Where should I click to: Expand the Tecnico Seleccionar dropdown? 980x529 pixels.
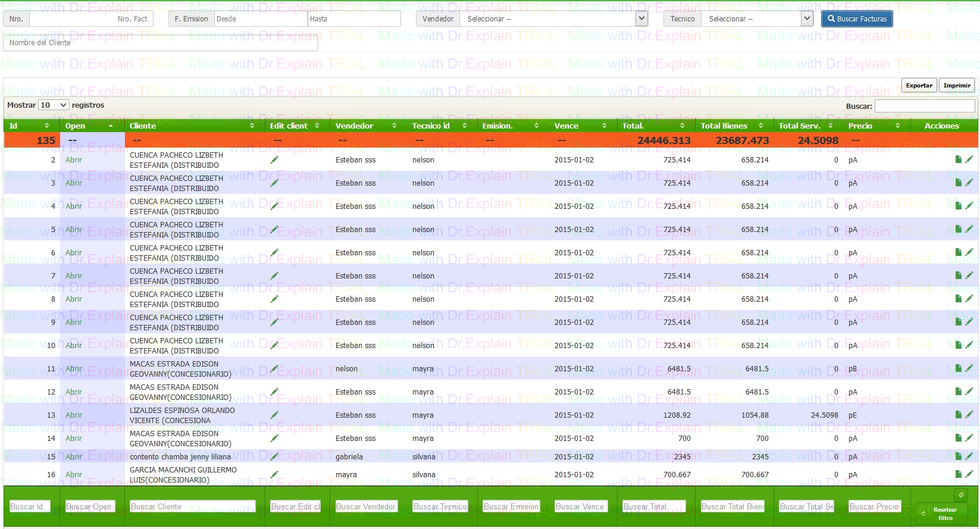757,19
